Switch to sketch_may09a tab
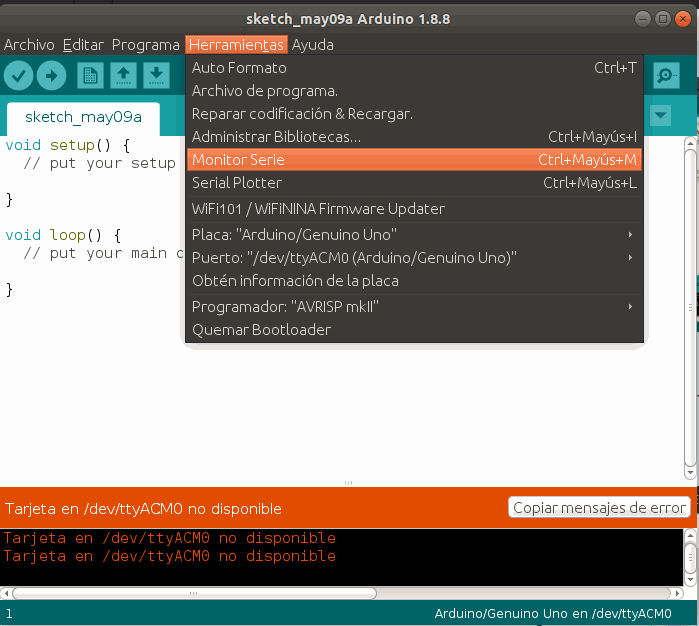 83,117
